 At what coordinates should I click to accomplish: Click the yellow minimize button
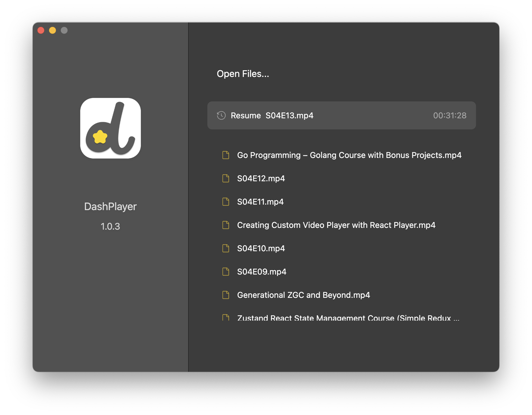(x=52, y=30)
